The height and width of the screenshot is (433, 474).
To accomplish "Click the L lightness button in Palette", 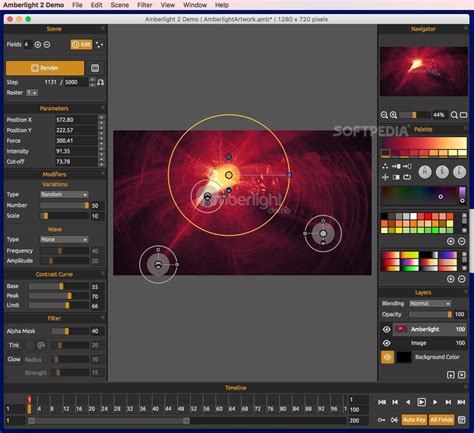I will coord(459,172).
